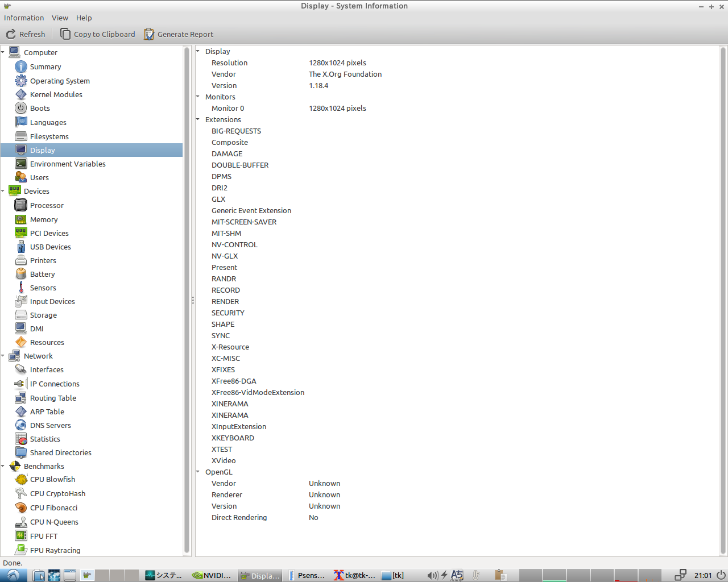The height and width of the screenshot is (582, 728).
Task: Collapse the Benchmarks tree category
Action: click(x=3, y=466)
